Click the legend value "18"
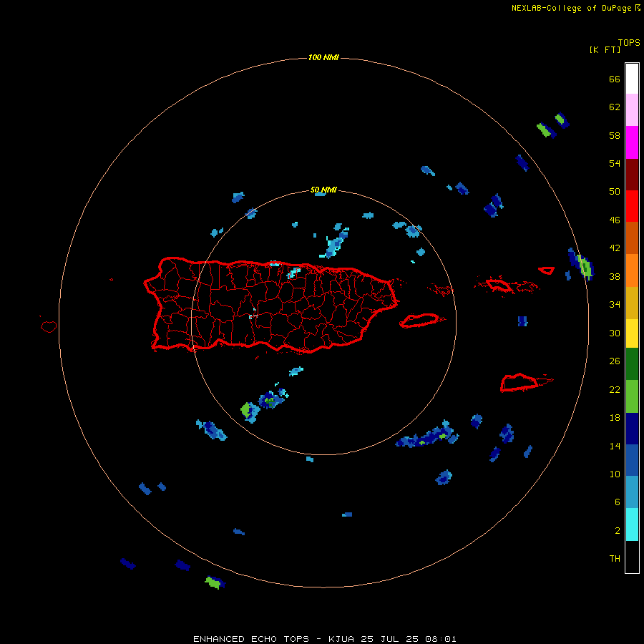Screen dimensions: 644x644 [x=615, y=418]
